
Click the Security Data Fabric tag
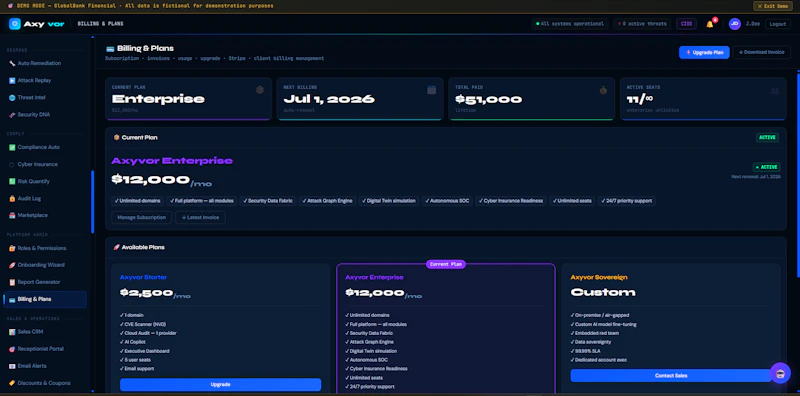(268, 201)
